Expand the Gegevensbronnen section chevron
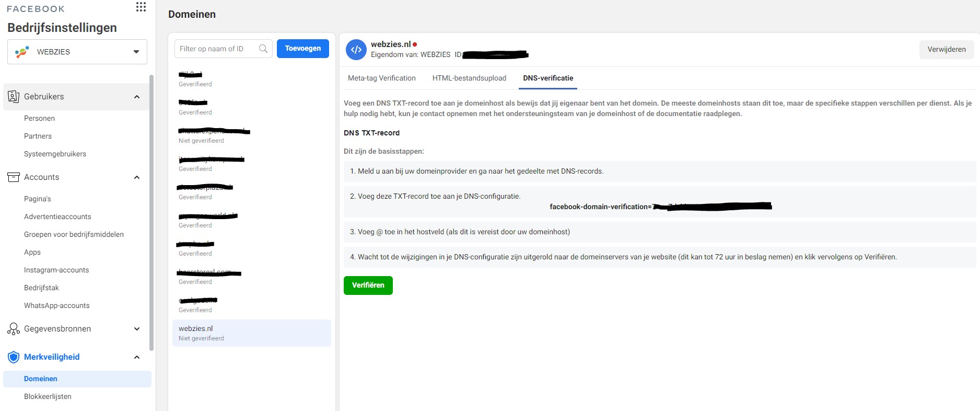Viewport: 980px width, 411px height. click(137, 329)
